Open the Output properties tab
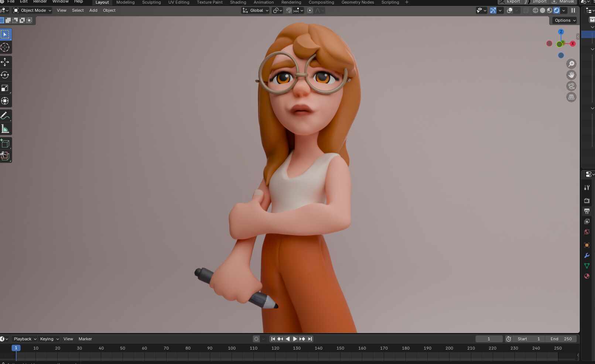Screen dimensions: 595x364 [587, 211]
